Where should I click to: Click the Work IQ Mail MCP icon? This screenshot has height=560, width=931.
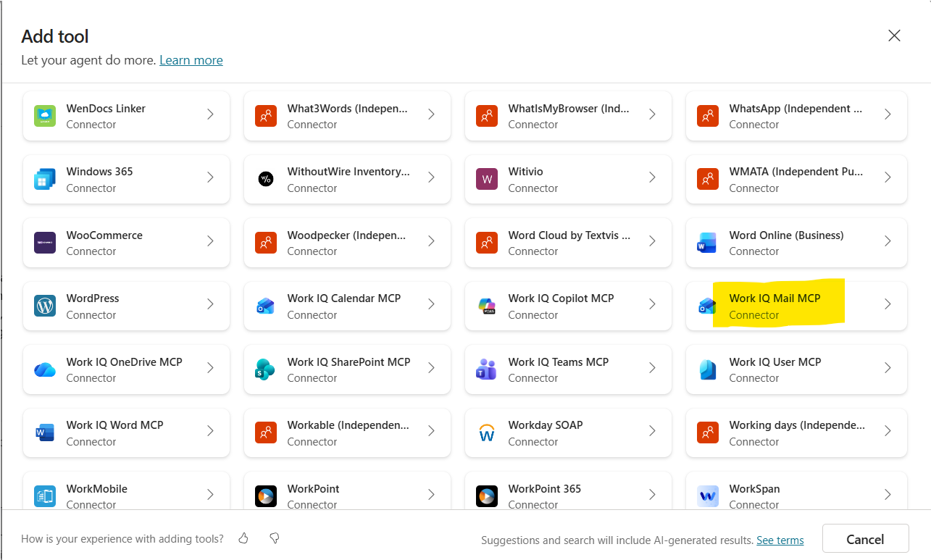(x=706, y=306)
